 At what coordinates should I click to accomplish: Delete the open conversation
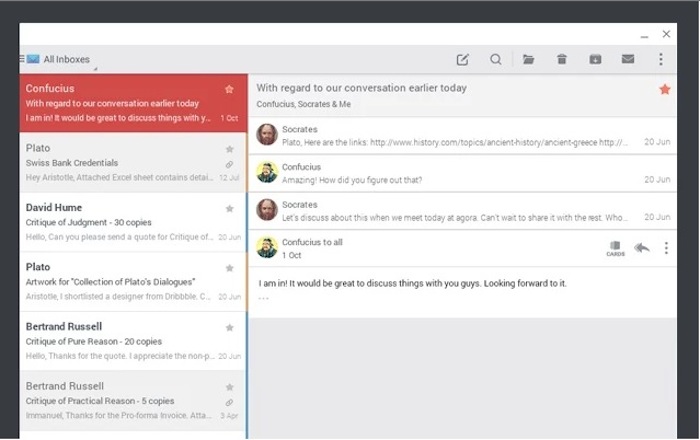[562, 60]
